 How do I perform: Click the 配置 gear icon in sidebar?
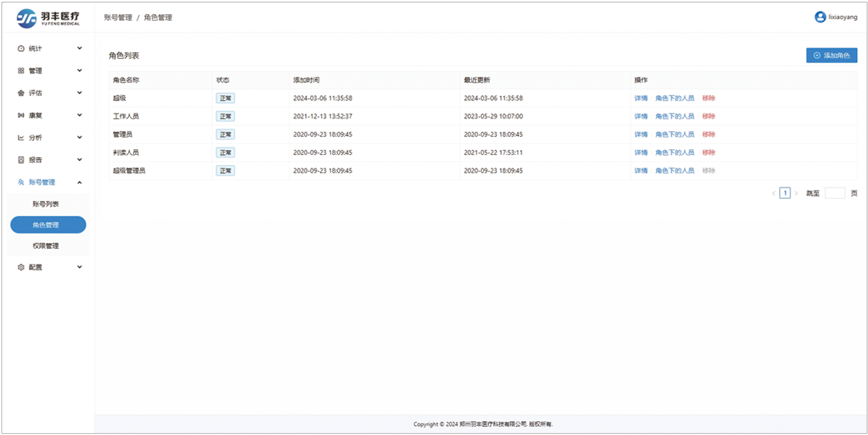[x=21, y=267]
